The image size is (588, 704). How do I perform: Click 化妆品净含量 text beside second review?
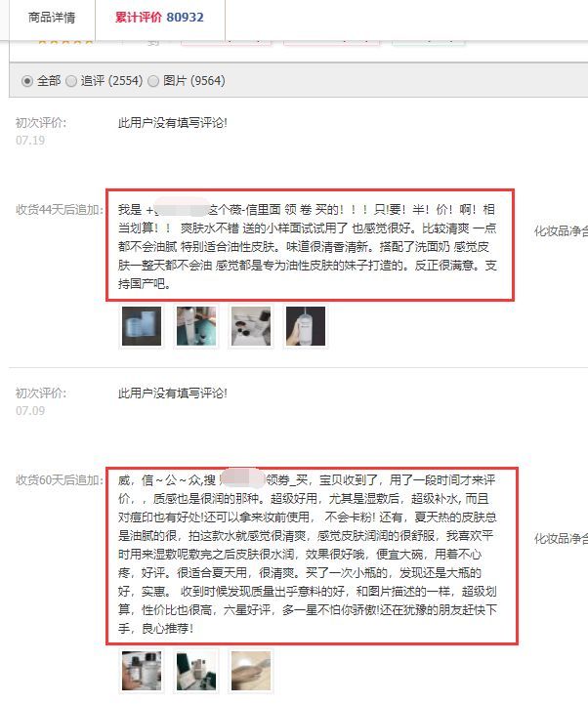pyautogui.click(x=561, y=538)
